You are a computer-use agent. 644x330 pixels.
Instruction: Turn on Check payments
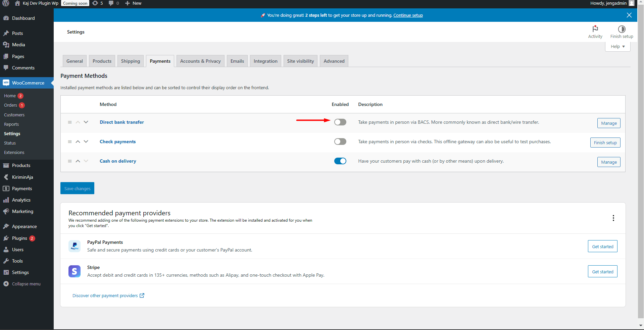340,142
